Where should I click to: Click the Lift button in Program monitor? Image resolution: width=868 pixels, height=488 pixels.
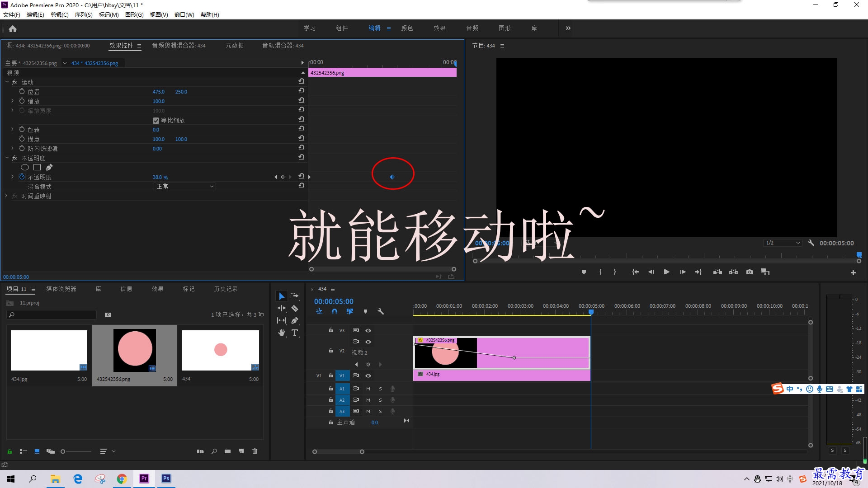coord(717,272)
